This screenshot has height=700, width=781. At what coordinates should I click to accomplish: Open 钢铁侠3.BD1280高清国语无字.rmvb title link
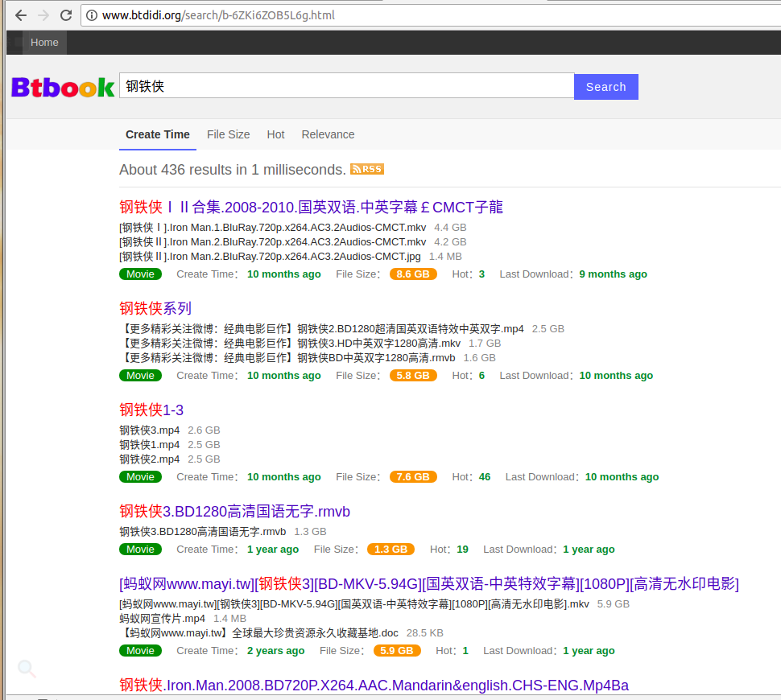(x=234, y=511)
